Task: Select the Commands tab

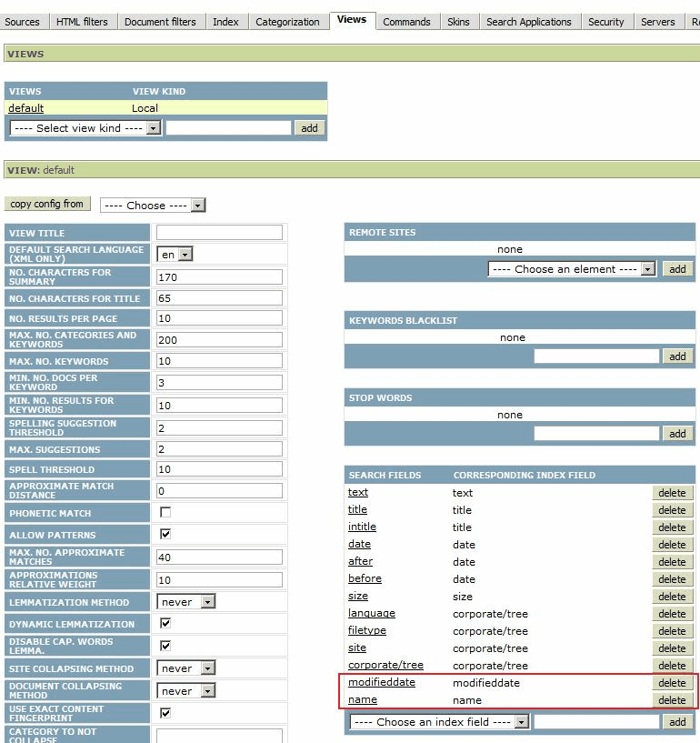Action: tap(406, 22)
